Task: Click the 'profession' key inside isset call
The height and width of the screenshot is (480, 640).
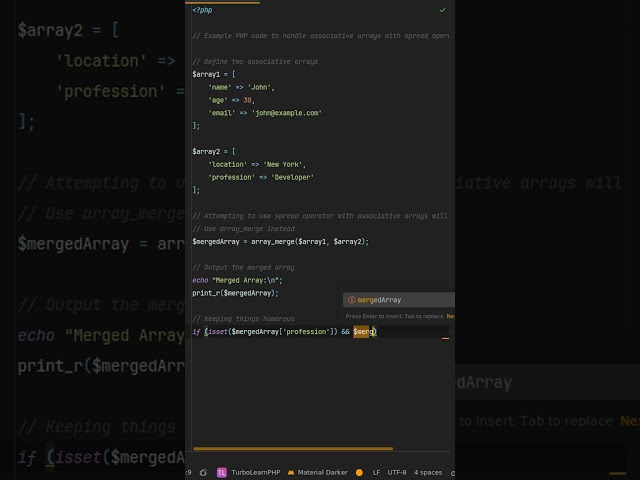Action: tap(306, 331)
